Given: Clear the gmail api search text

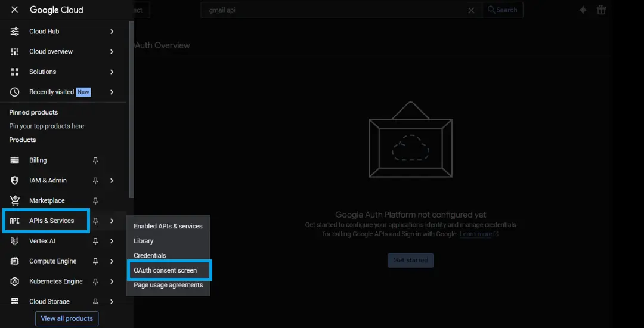Looking at the screenshot, I should pyautogui.click(x=472, y=10).
